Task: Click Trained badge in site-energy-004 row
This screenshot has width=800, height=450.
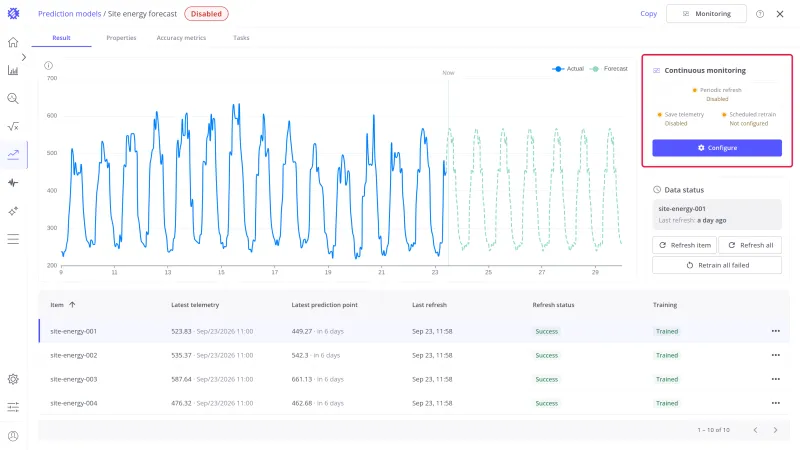Action: click(x=667, y=403)
